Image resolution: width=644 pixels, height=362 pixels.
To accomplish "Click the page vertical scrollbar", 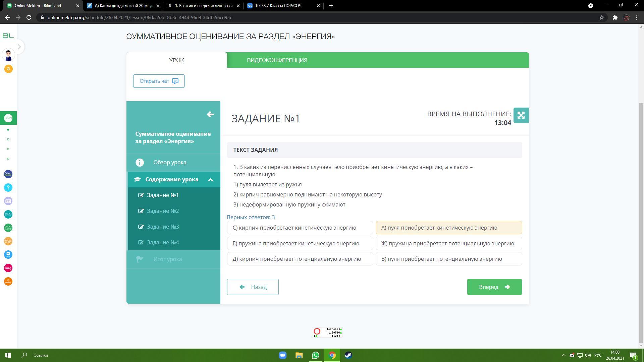I will point(641,221).
